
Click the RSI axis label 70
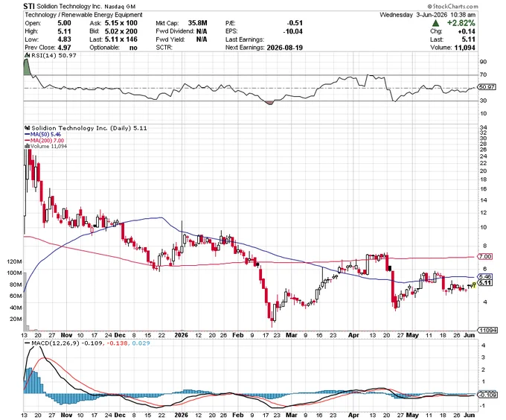coord(483,75)
